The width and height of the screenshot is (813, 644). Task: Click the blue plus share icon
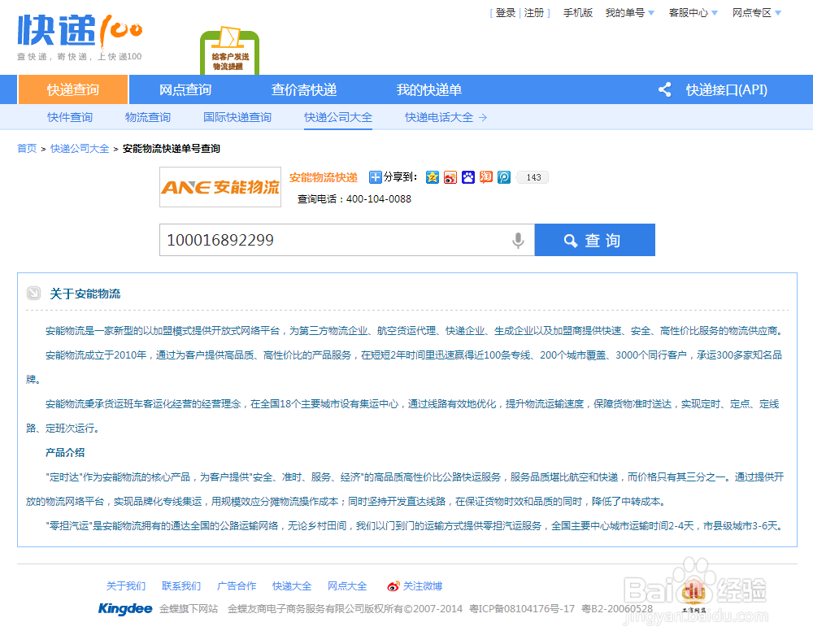pos(375,177)
